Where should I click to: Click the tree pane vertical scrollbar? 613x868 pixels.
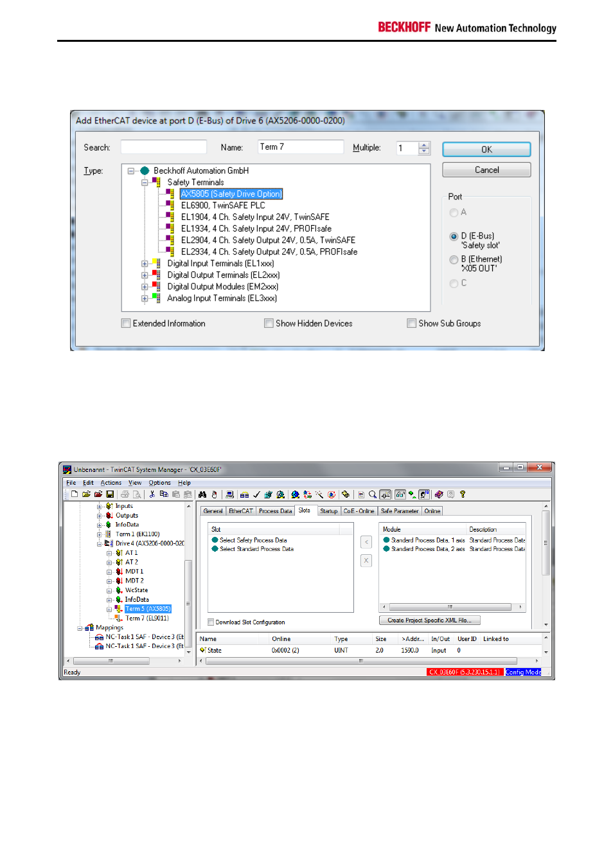coord(188,579)
